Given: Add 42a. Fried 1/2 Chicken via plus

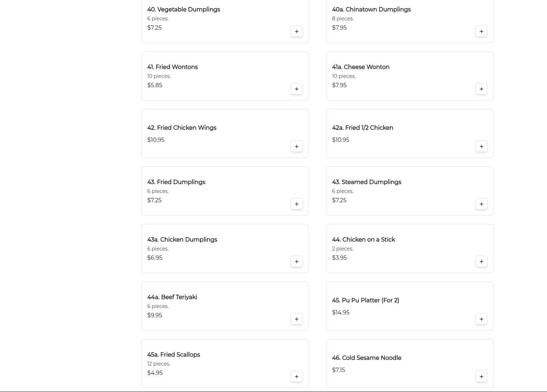Looking at the screenshot, I should tap(482, 147).
